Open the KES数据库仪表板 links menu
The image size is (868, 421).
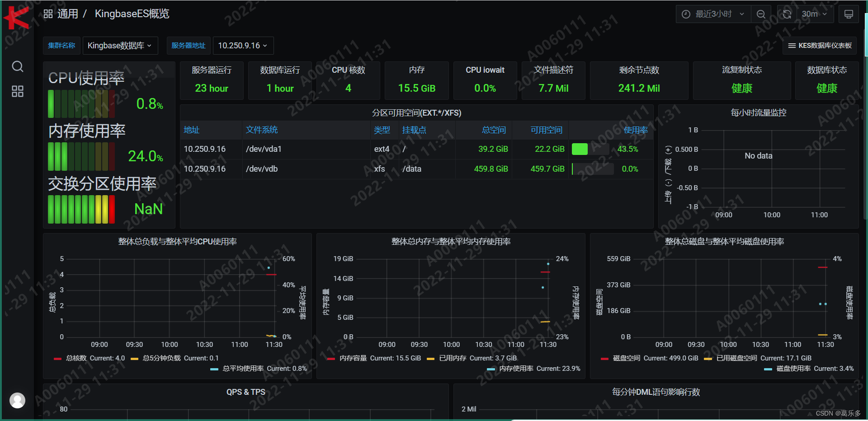[819, 46]
